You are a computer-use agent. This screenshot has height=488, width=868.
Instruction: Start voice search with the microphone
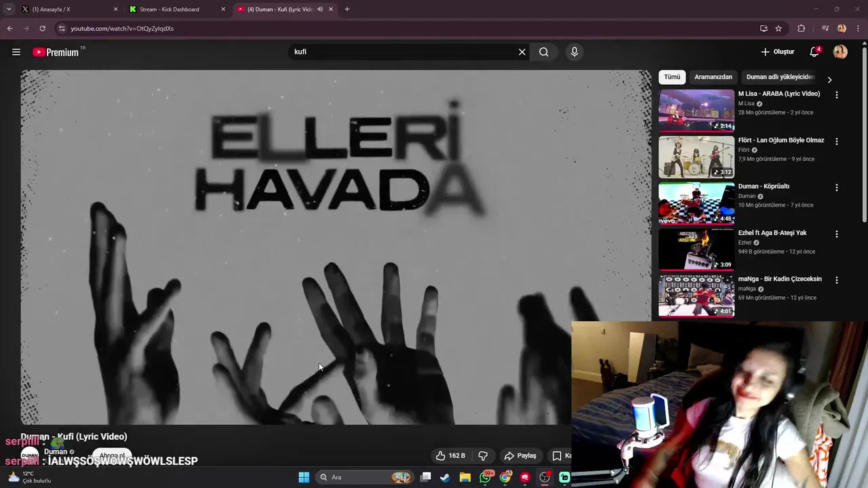(574, 52)
